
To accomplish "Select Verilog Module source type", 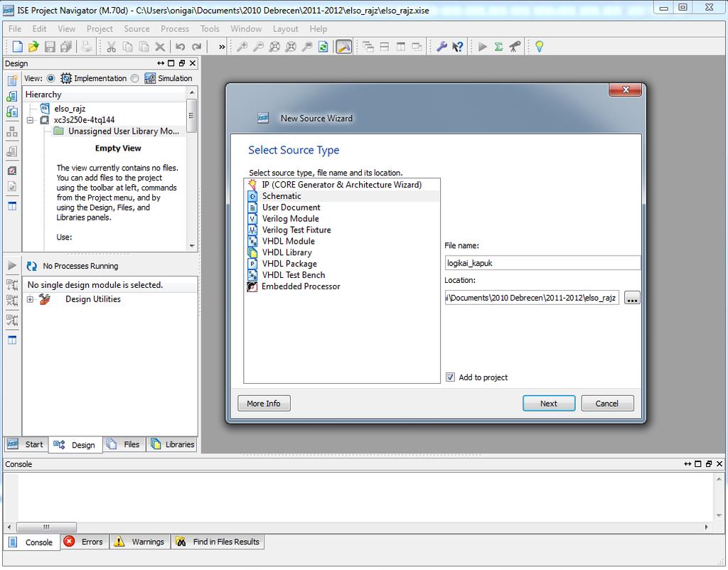I will (290, 219).
